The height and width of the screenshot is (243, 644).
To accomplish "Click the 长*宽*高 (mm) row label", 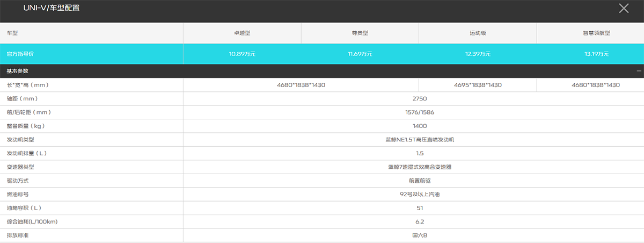I will (x=28, y=85).
